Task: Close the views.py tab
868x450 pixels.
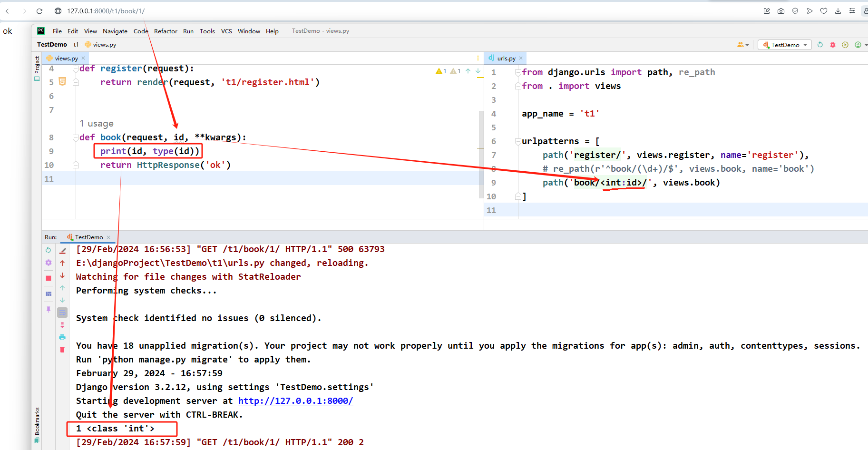Action: pos(83,58)
